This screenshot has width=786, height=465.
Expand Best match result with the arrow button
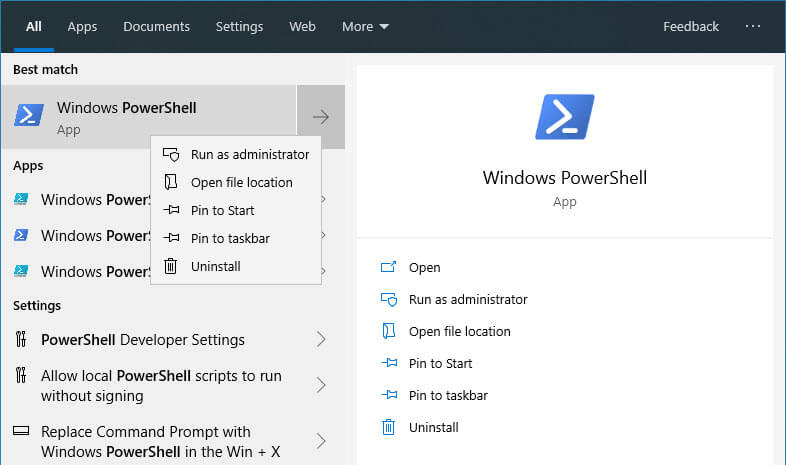(321, 117)
